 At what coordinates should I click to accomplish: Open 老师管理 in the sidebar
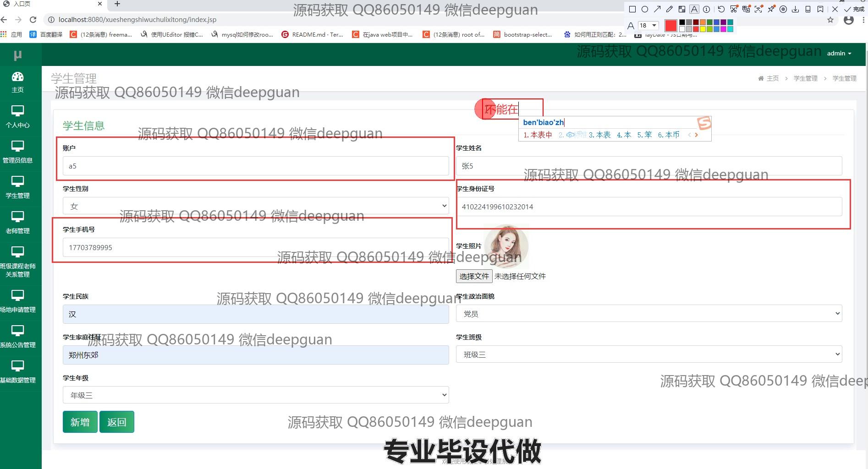[17, 222]
